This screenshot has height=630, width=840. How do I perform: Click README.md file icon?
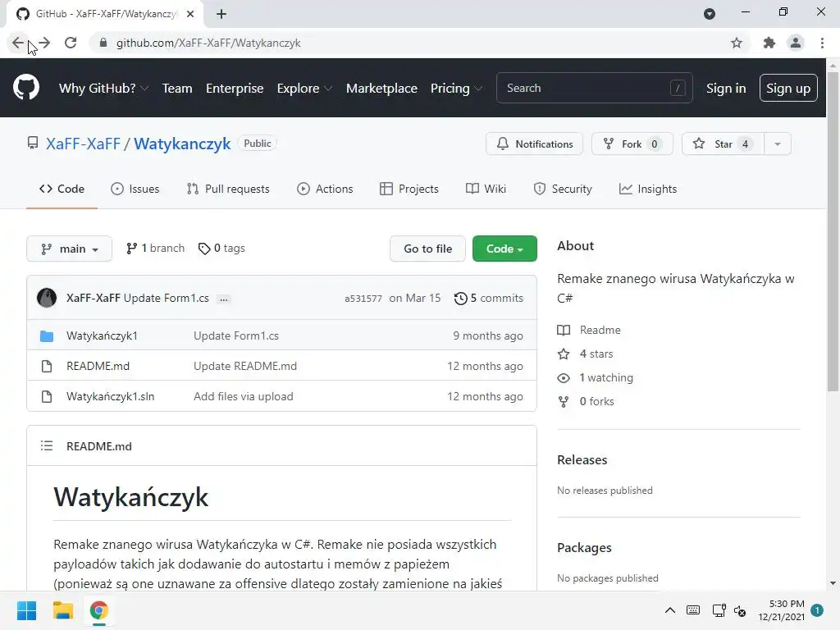47,366
